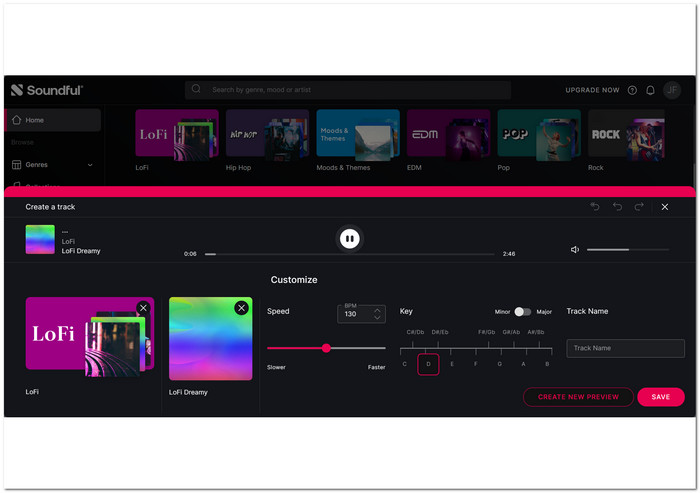
Task: Pause the track preview
Action: 350,238
